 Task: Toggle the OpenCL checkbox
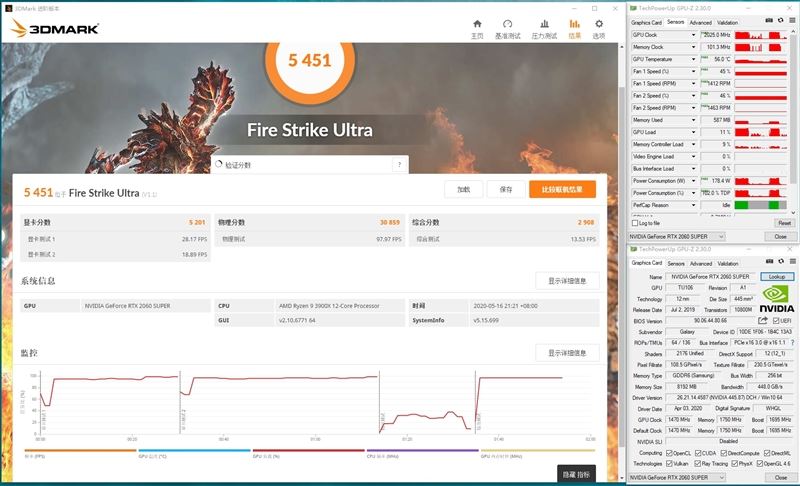[669, 453]
